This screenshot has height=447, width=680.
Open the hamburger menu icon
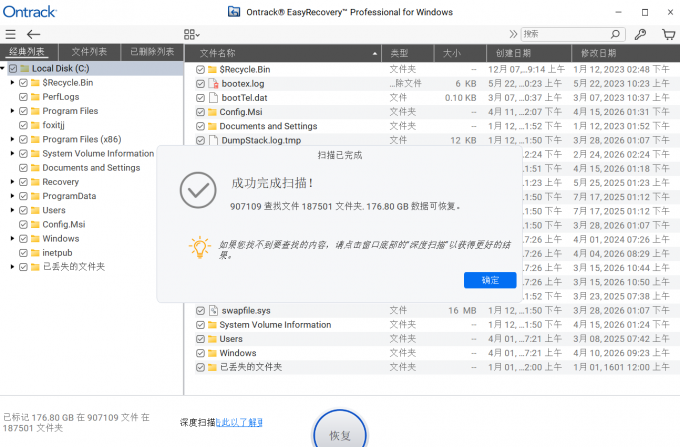point(10,34)
